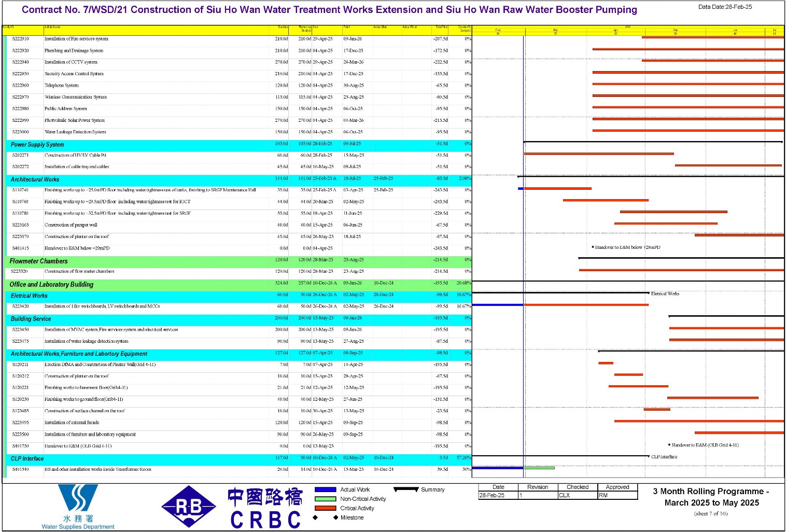This screenshot has width=786, height=532.
Task: Click the CRBC Chinese characters logo text
Action: click(x=265, y=497)
